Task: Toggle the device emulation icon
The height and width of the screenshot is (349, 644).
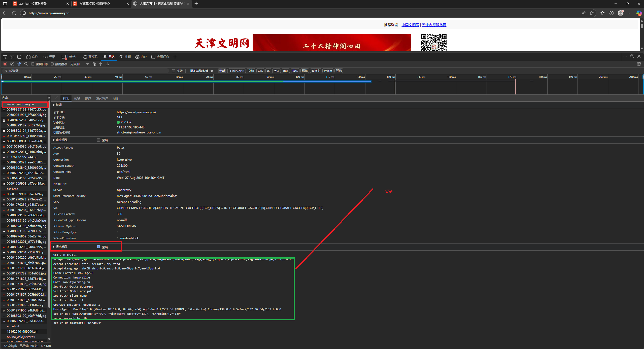Action: [x=12, y=57]
